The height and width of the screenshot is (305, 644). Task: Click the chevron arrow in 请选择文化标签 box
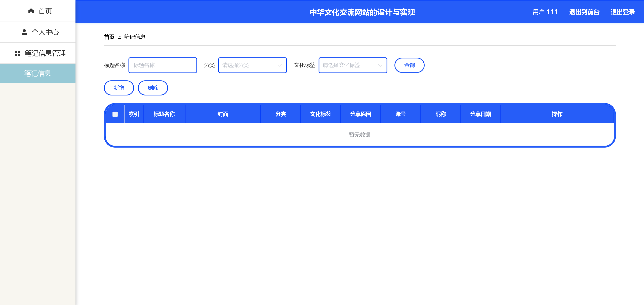click(x=380, y=65)
